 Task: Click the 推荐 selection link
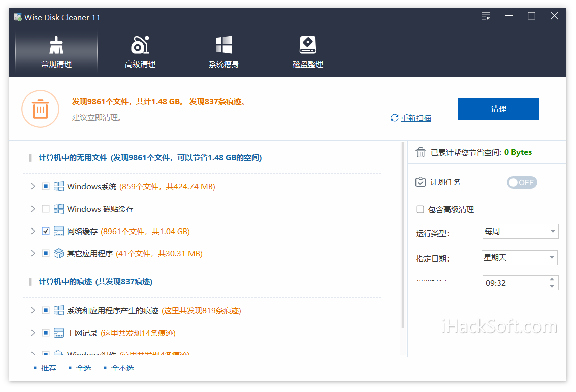[48, 368]
